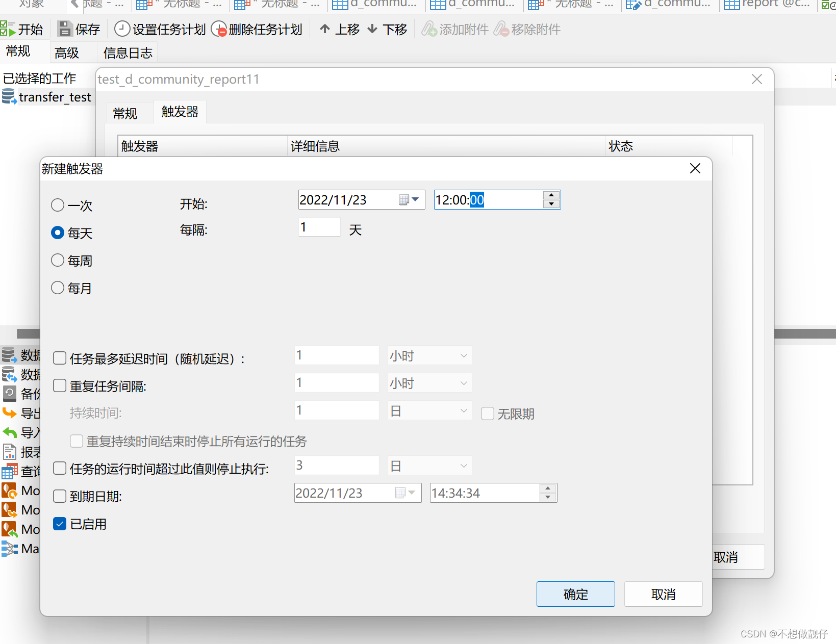Click the every N days interval field
The image size is (836, 644).
click(319, 227)
